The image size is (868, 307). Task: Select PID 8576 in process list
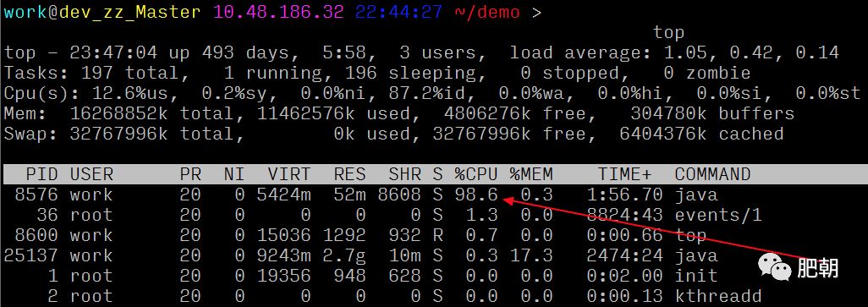point(36,195)
